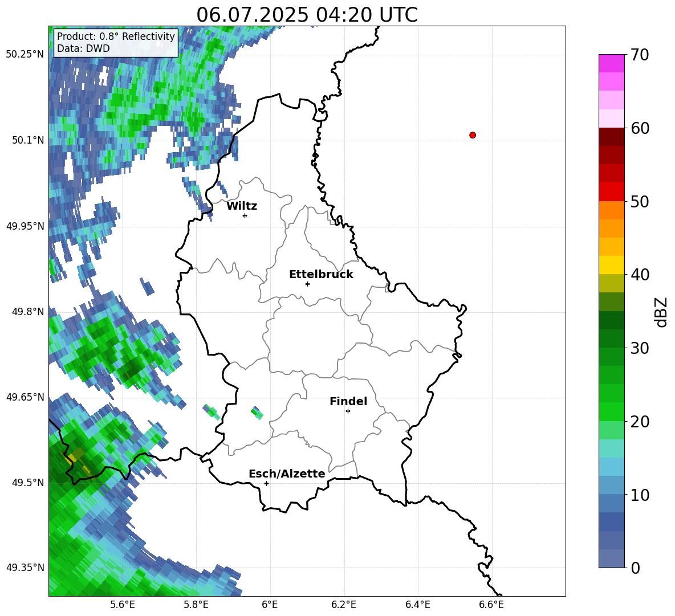Click the colorbar tick label 40

(640, 275)
